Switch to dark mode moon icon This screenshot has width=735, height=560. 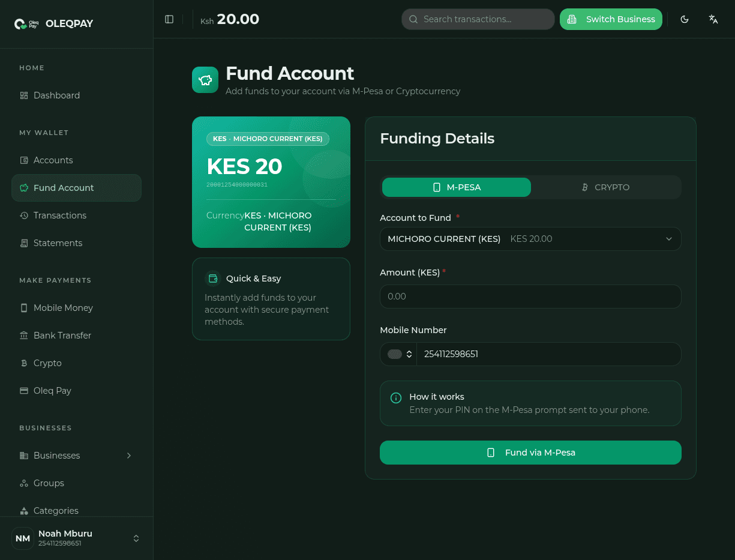(685, 19)
